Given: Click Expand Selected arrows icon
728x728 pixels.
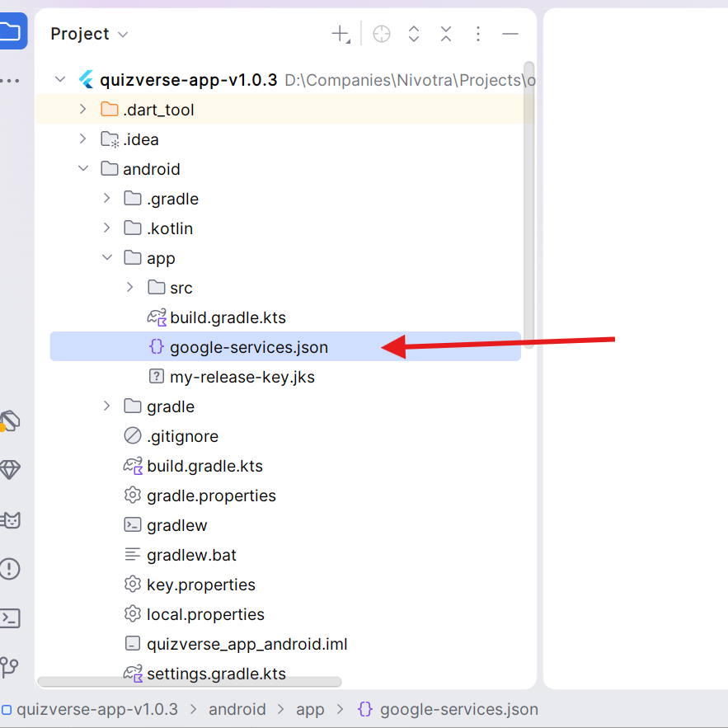Looking at the screenshot, I should tap(414, 35).
